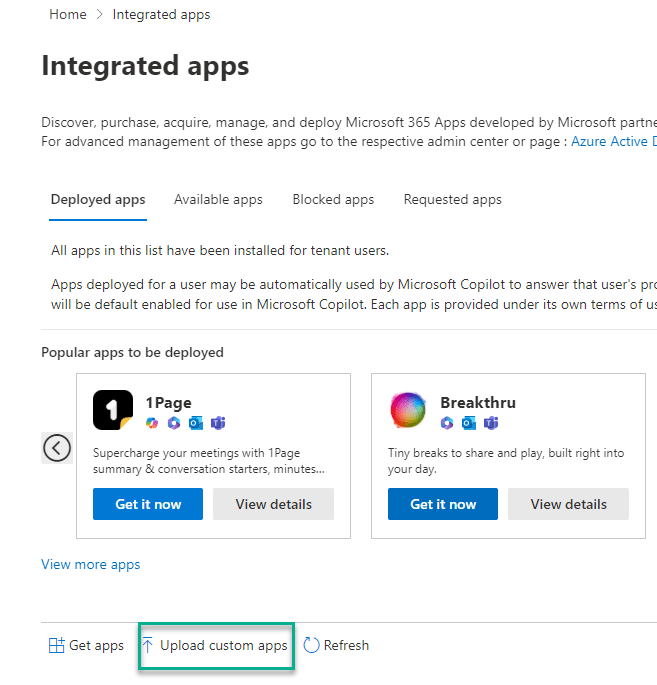Click the Outlook icon under Breakthru
The width and height of the screenshot is (657, 685).
coord(469,423)
